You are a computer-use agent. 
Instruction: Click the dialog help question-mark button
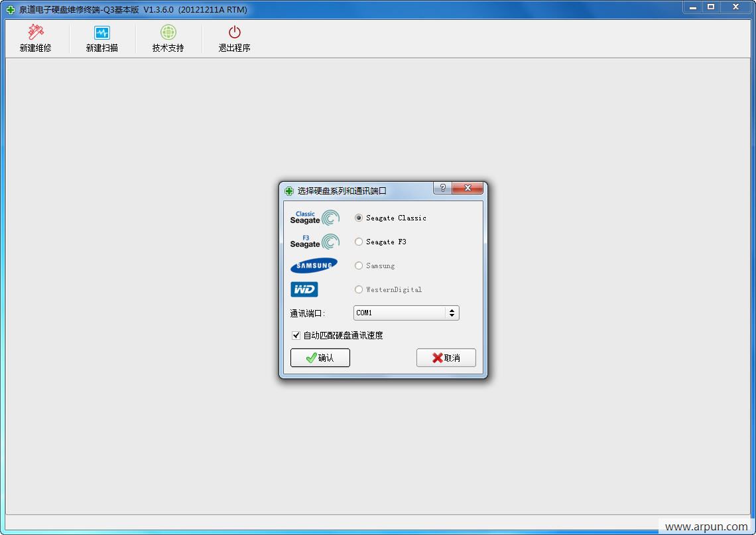click(x=442, y=188)
